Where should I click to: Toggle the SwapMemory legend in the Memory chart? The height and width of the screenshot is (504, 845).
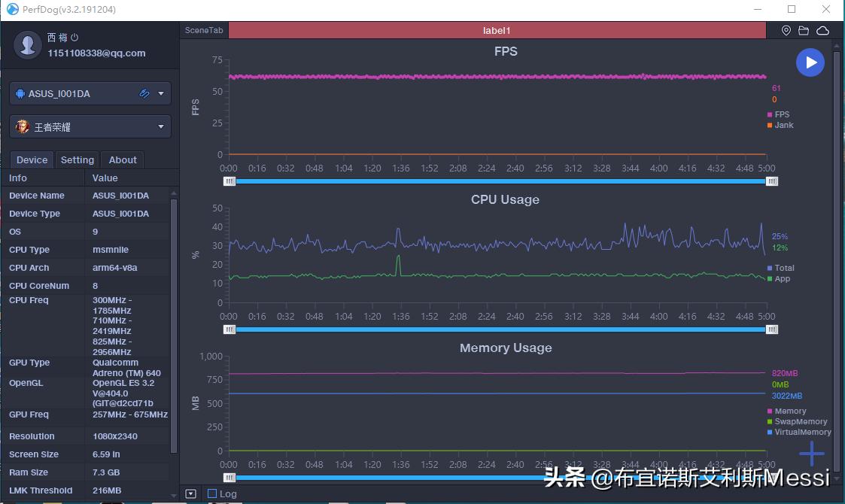click(x=796, y=421)
